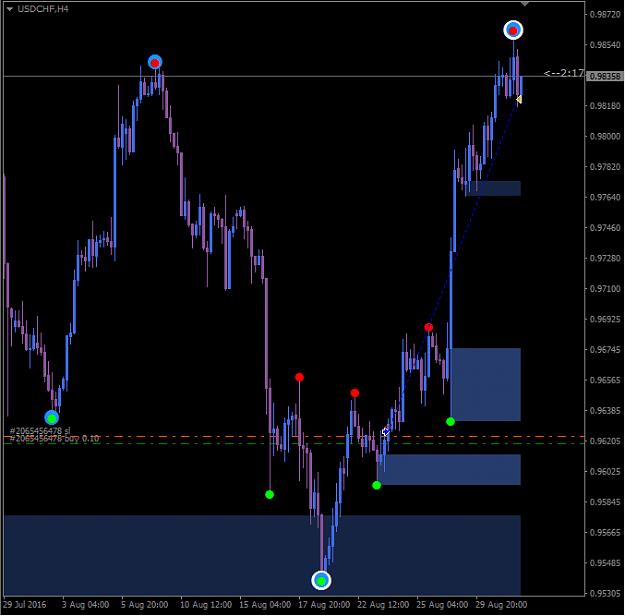Select the red dot near the 0.96385 level
The height and width of the screenshot is (616, 625).
[355, 393]
